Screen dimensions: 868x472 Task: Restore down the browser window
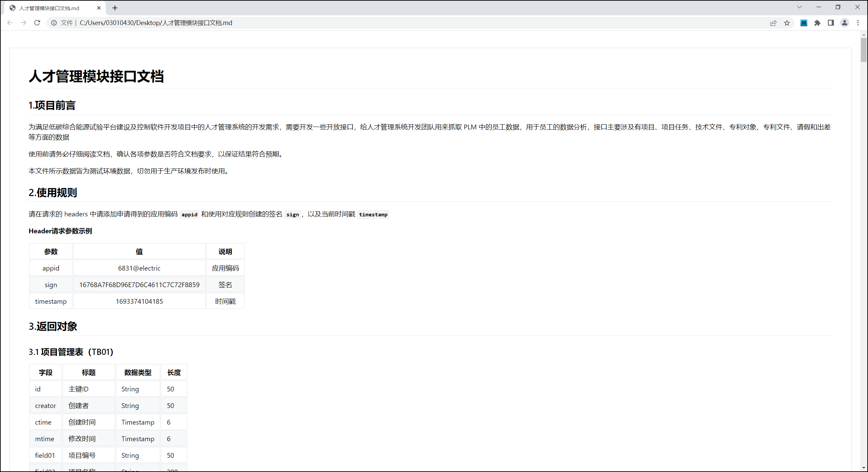838,7
